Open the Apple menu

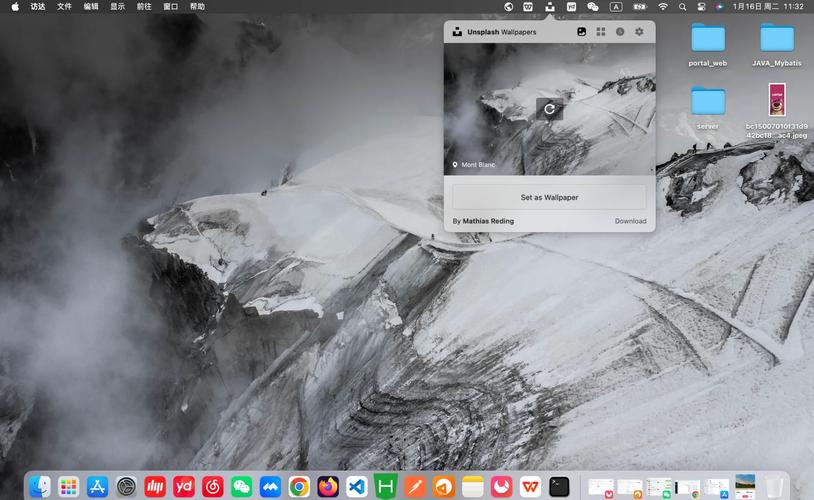[x=15, y=7]
